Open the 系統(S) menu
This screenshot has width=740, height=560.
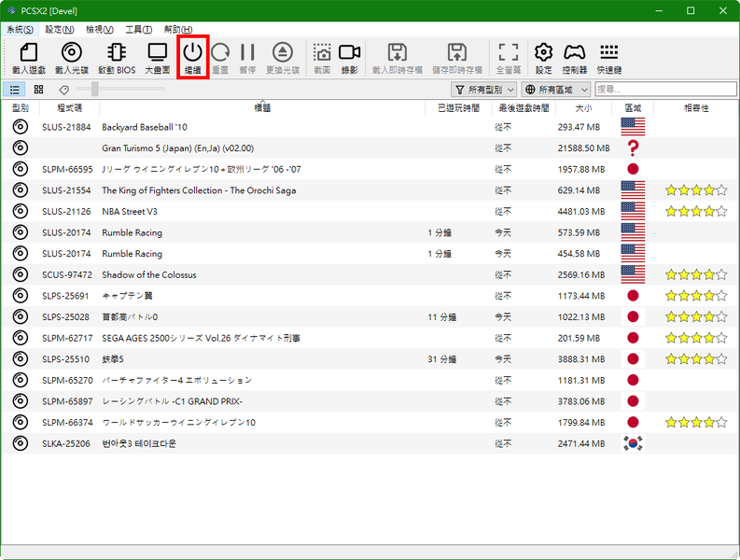(x=20, y=29)
